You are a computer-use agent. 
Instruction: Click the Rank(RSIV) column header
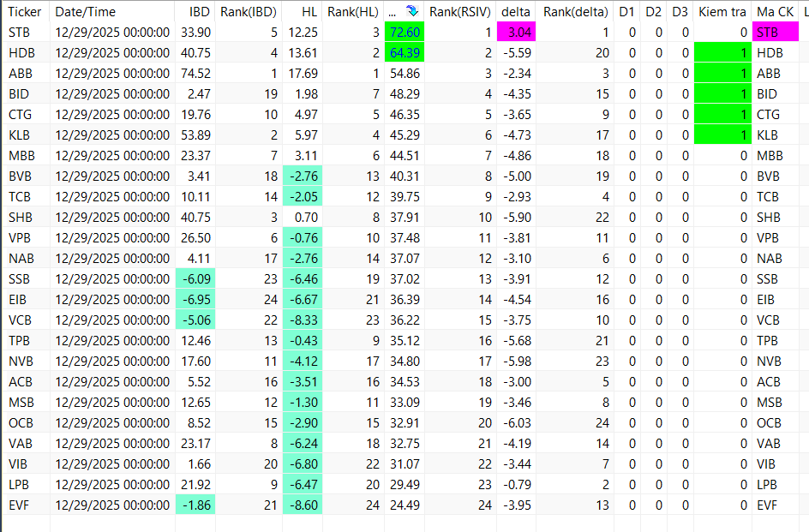pos(460,11)
